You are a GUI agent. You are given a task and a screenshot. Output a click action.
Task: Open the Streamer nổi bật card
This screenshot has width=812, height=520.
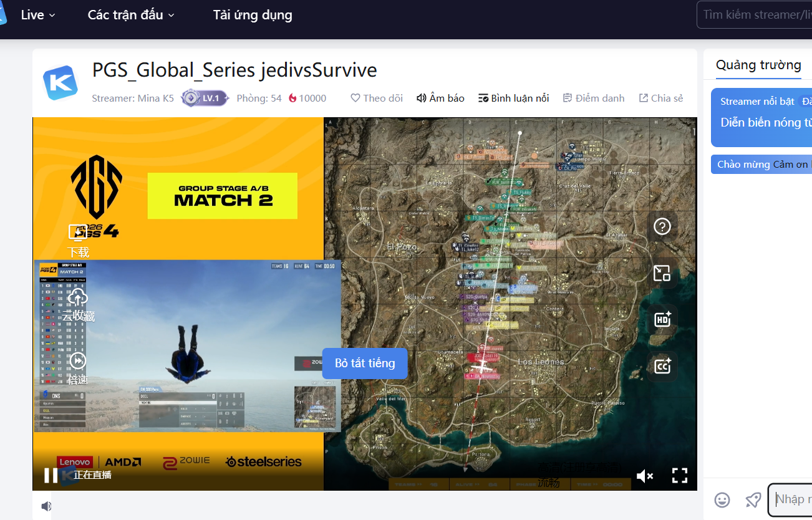[x=761, y=117]
